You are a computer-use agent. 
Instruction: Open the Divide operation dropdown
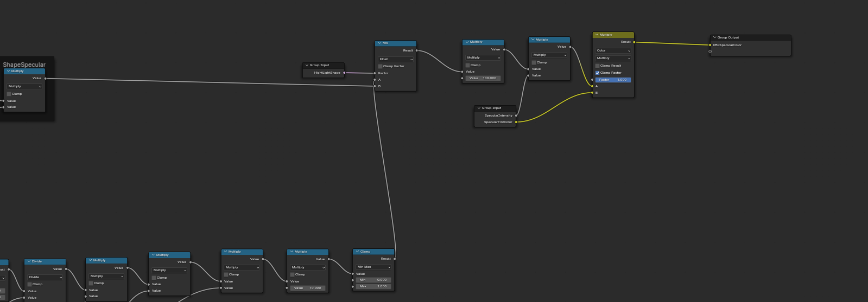pos(46,277)
